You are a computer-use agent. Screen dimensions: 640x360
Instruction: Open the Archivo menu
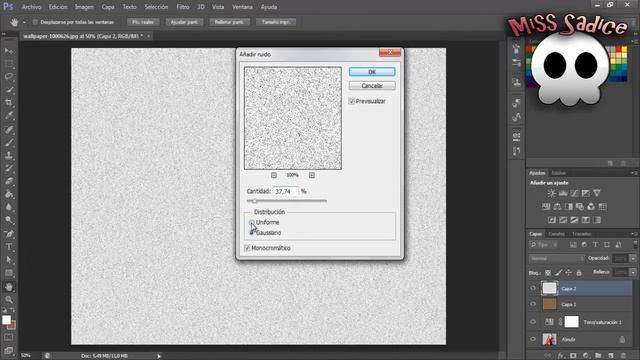pos(31,7)
